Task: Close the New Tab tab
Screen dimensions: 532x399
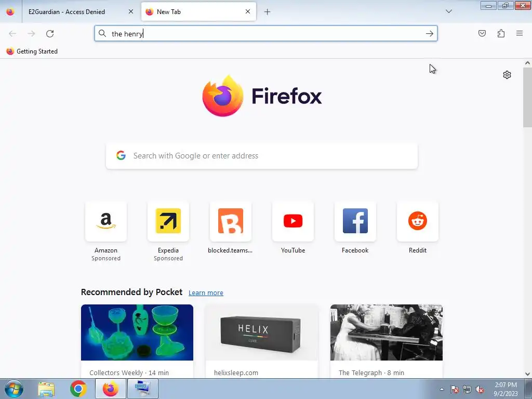Action: click(x=248, y=11)
